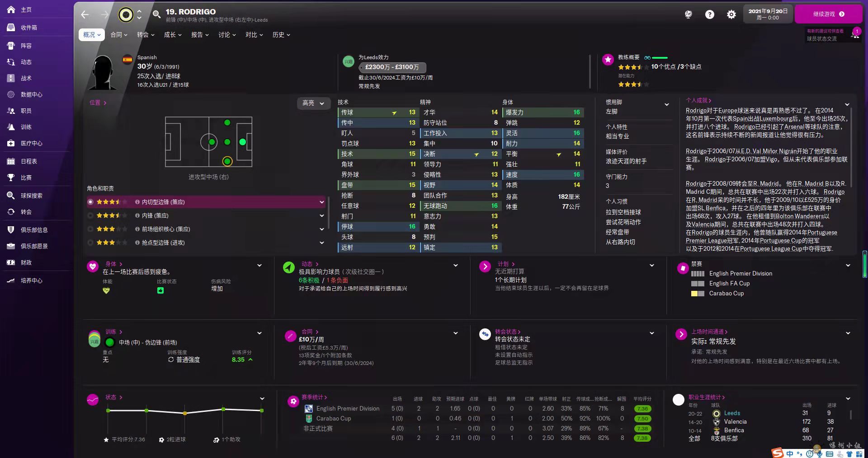868x458 pixels.
Task: Expand the 惯用脚 section chevron
Action: coord(666,104)
